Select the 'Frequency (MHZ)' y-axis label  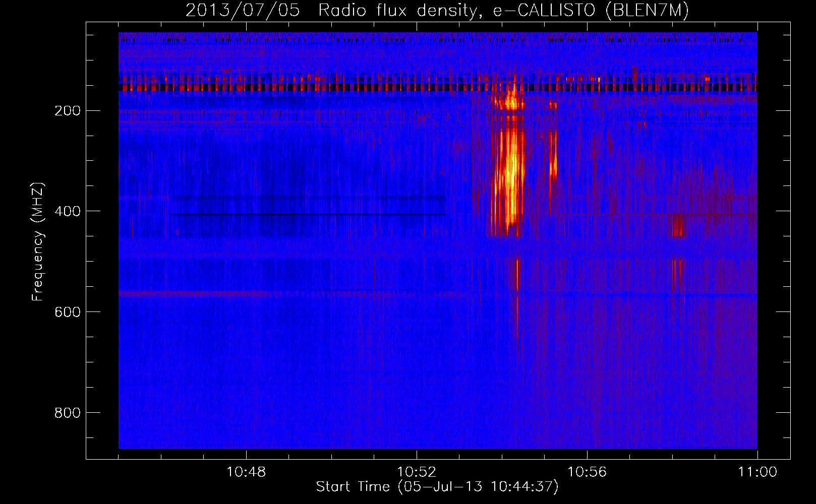pyautogui.click(x=38, y=242)
